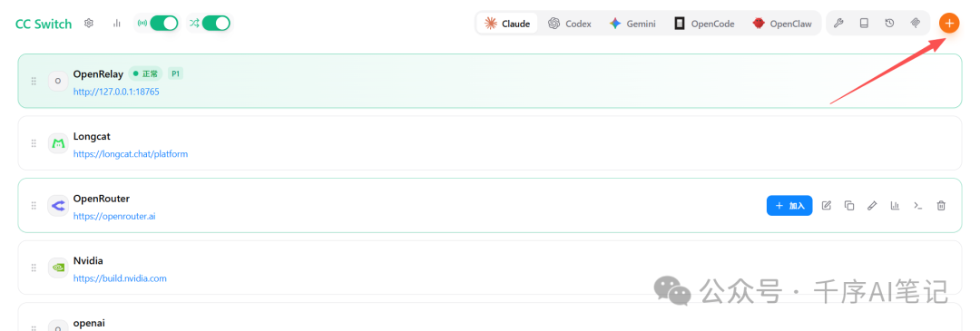The height and width of the screenshot is (331, 980).
Task: Open the https://openrouter.ai link
Action: click(x=114, y=216)
